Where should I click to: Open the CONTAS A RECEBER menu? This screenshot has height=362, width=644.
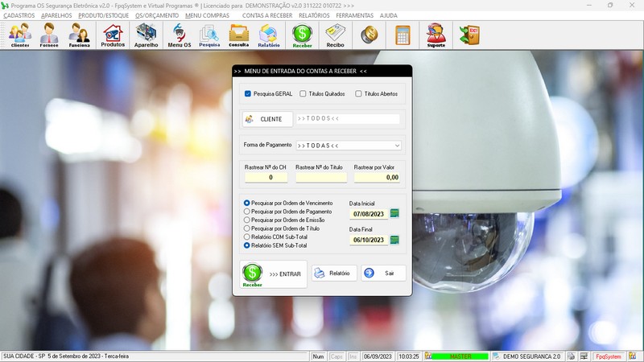click(267, 15)
